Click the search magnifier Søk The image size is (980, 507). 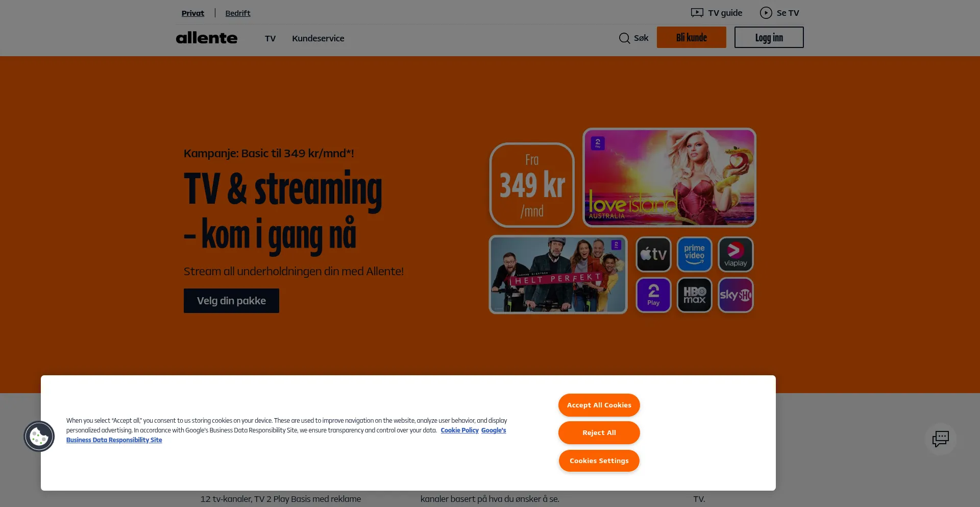(x=633, y=38)
